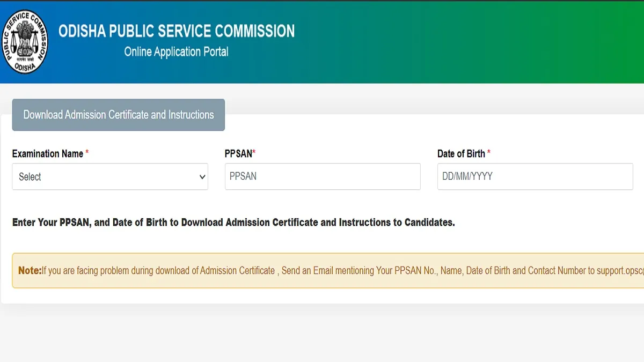Click the bold "Note:" label
644x362 pixels.
(x=30, y=271)
